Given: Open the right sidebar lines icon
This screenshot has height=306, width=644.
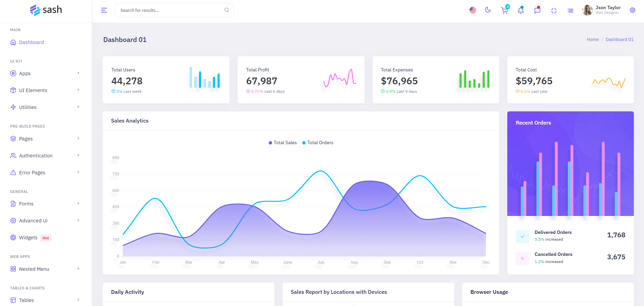Looking at the screenshot, I should (571, 10).
